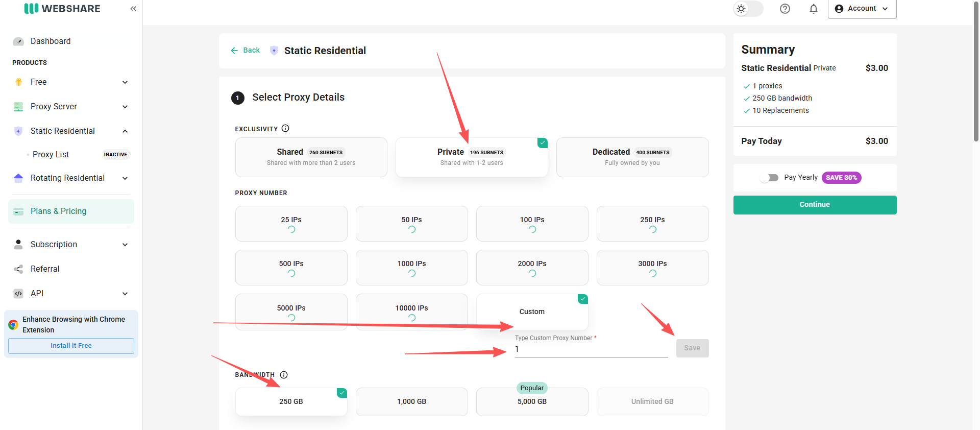This screenshot has height=430, width=980.
Task: Click Install it Free button
Action: (x=71, y=346)
